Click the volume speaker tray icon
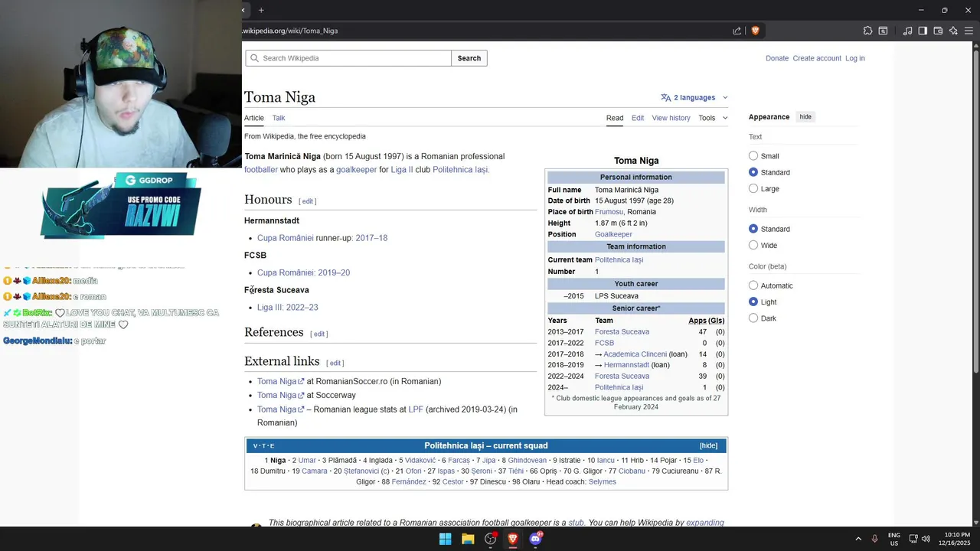The height and width of the screenshot is (551, 980). (926, 539)
